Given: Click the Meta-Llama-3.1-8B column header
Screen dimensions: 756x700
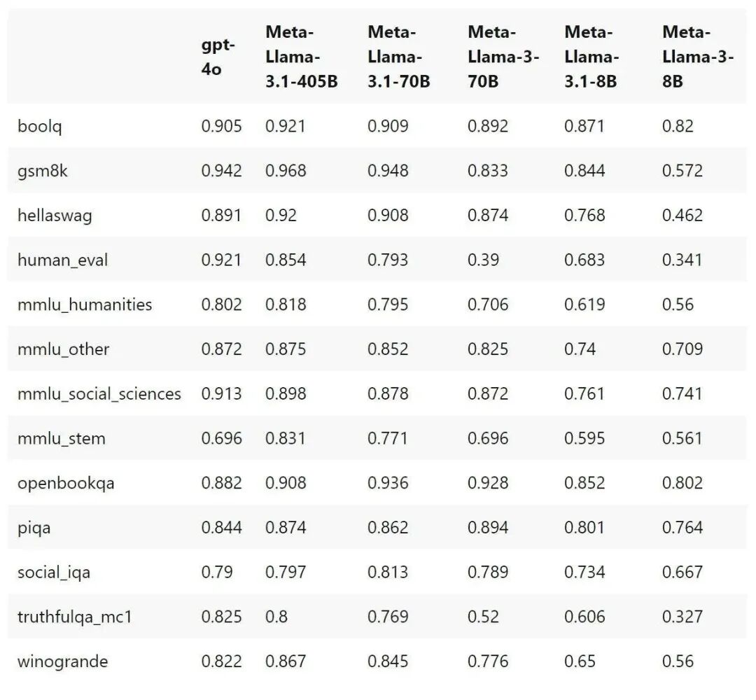Looking at the screenshot, I should point(591,57).
